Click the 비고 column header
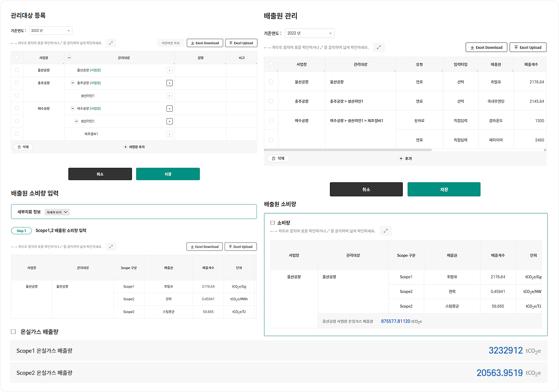 tap(242, 58)
